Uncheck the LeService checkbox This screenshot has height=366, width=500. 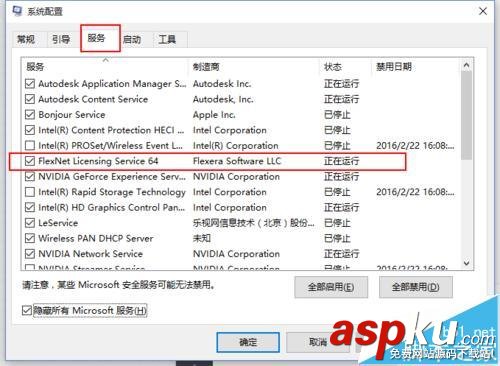30,223
